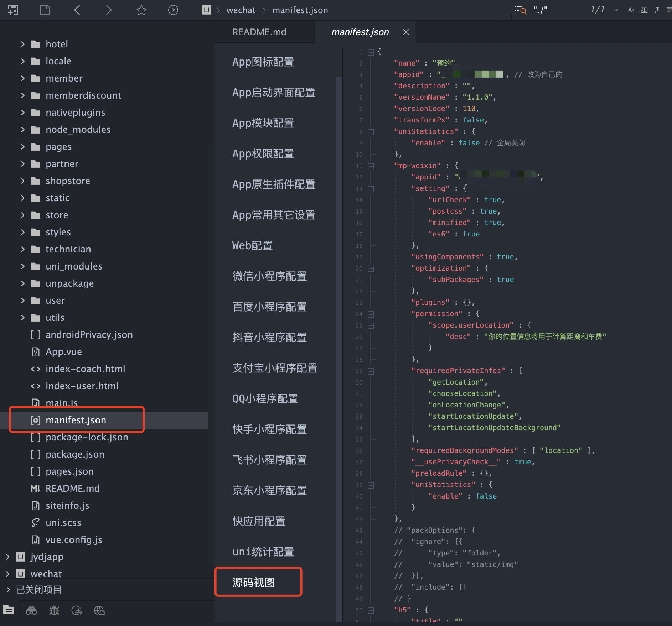This screenshot has height=626, width=672.
Task: Open pages.json in the file tree
Action: point(69,471)
